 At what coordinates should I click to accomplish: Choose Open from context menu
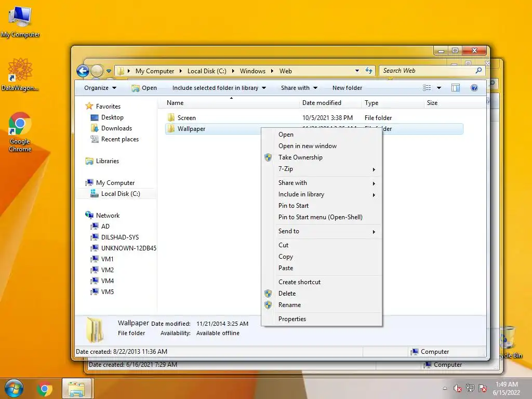(322, 135)
